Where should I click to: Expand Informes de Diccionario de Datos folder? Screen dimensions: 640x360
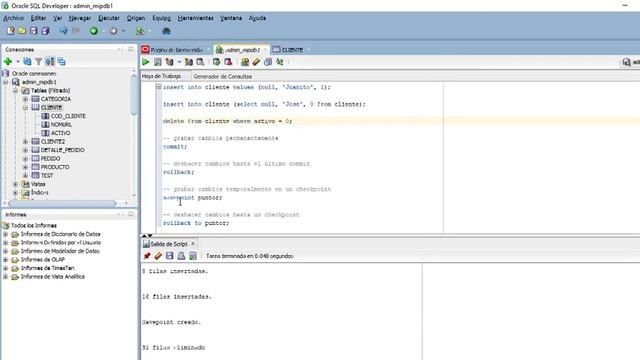pyautogui.click(x=6, y=234)
